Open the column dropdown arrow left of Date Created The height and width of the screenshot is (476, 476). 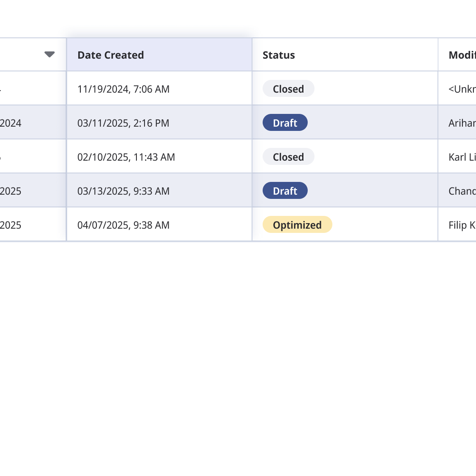pyautogui.click(x=49, y=54)
